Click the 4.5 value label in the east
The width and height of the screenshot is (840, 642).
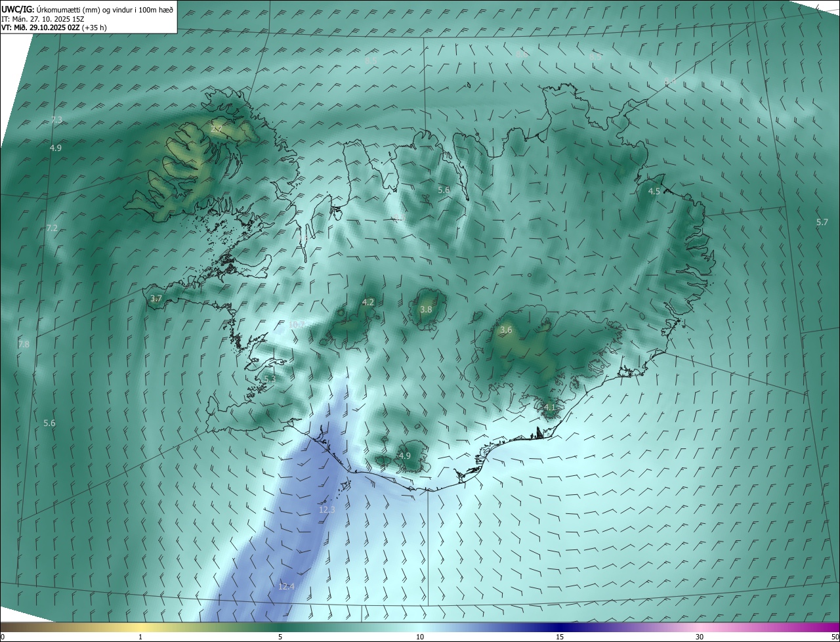[654, 191]
